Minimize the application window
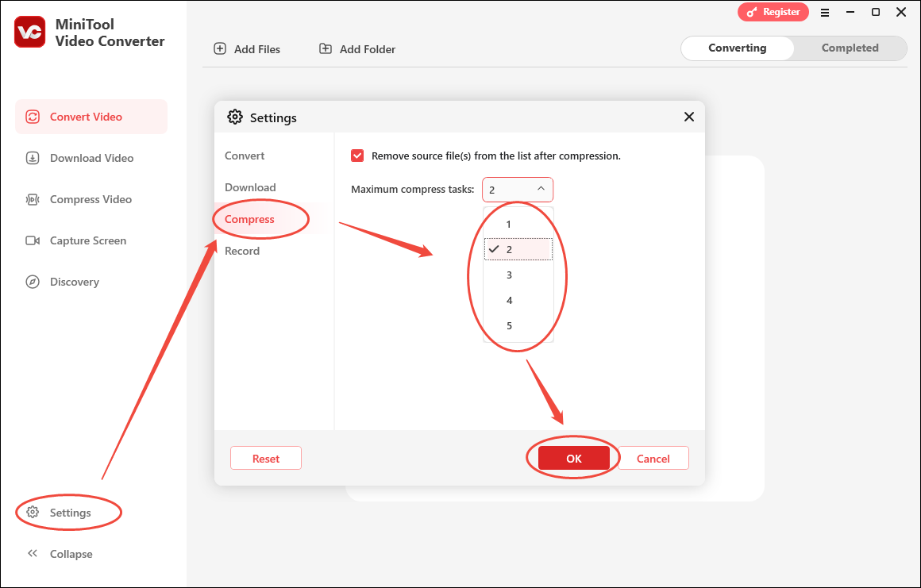The height and width of the screenshot is (588, 921). click(850, 13)
